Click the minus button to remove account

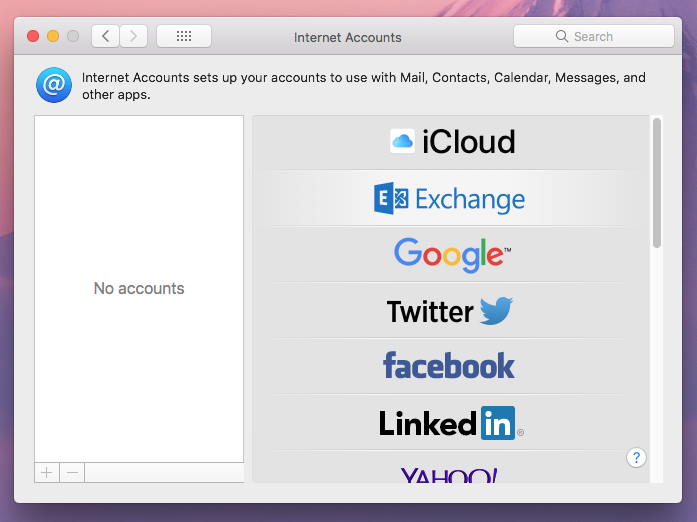[x=72, y=473]
